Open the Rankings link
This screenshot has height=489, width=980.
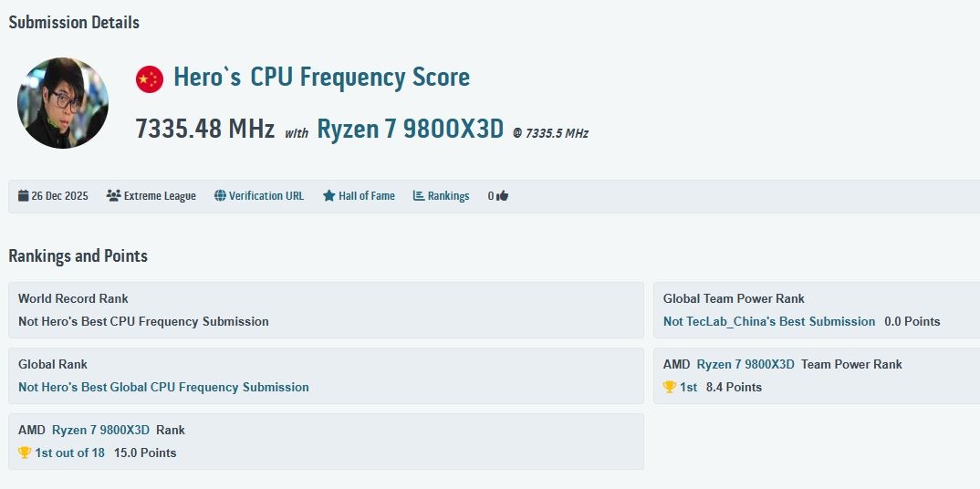click(448, 196)
